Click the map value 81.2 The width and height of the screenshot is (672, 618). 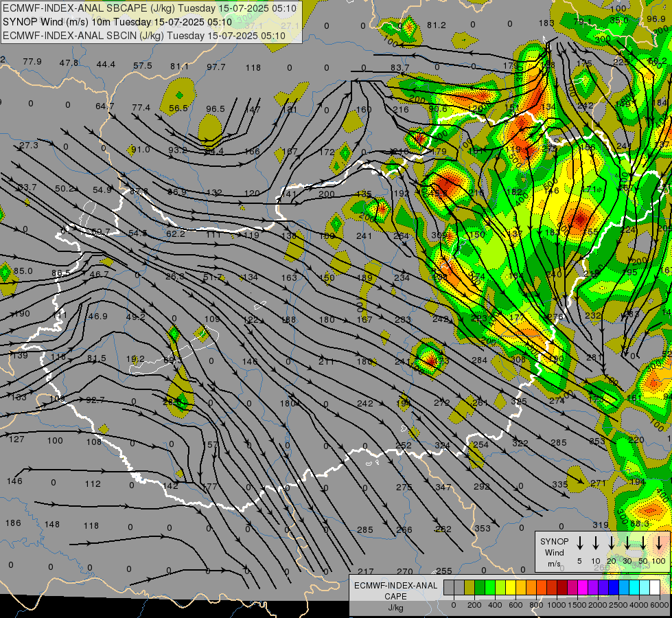[x=437, y=25]
